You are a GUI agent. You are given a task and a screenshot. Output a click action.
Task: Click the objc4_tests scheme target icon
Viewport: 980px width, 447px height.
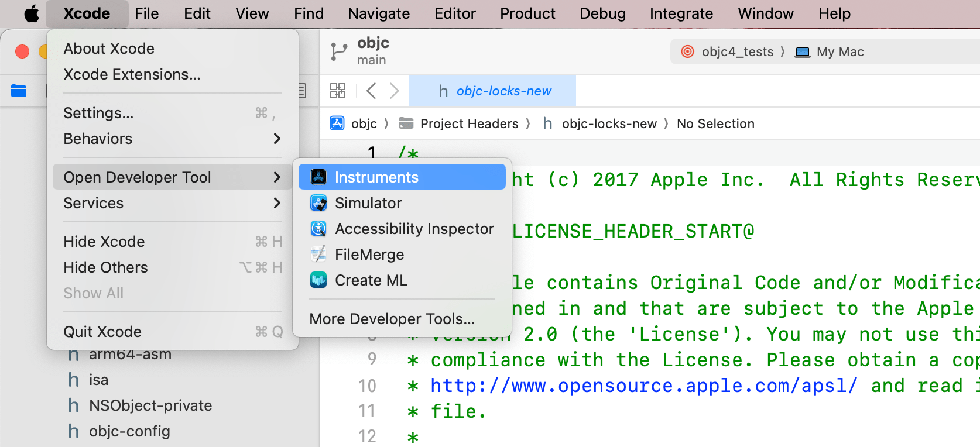pos(688,52)
